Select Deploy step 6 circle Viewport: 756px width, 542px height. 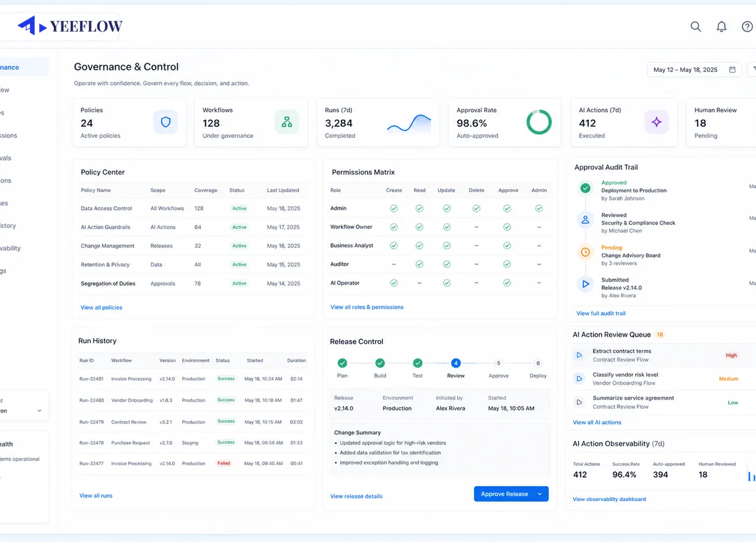(x=538, y=363)
